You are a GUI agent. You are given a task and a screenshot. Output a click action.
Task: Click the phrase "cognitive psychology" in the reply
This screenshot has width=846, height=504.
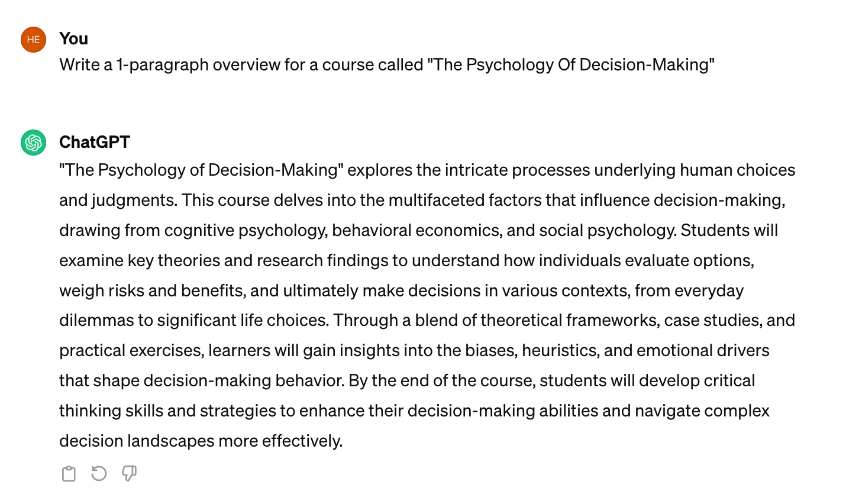244,230
